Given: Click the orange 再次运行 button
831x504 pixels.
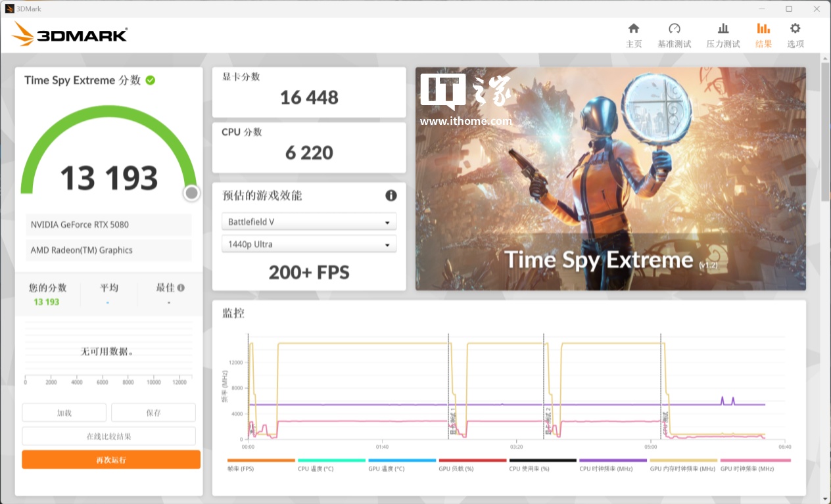Looking at the screenshot, I should coord(110,460).
